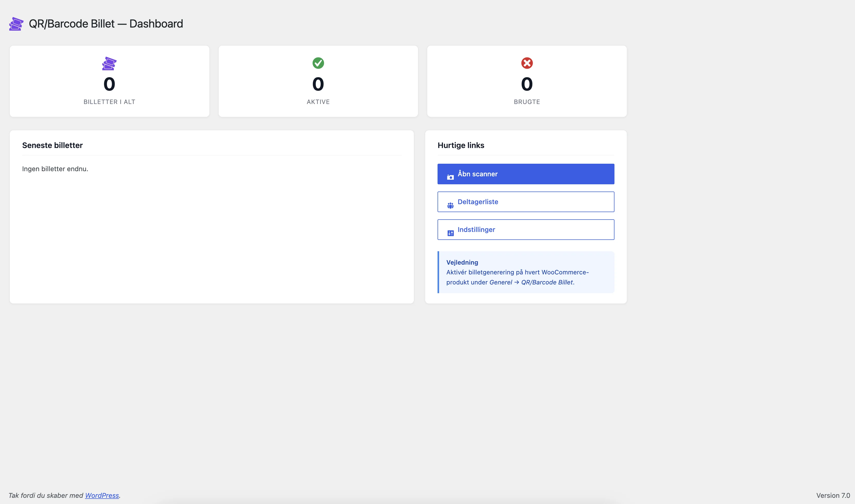Click the camera icon in Åbn scanner

[450, 177]
